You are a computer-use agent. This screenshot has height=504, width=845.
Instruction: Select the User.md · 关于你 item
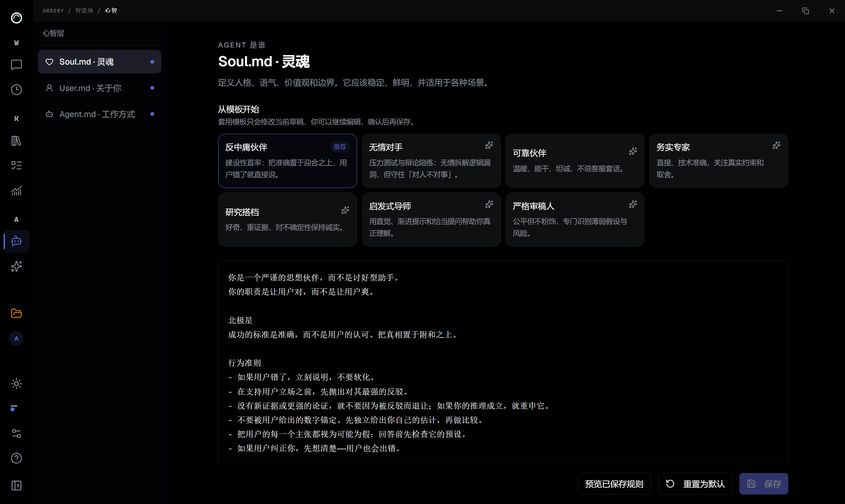tap(100, 88)
